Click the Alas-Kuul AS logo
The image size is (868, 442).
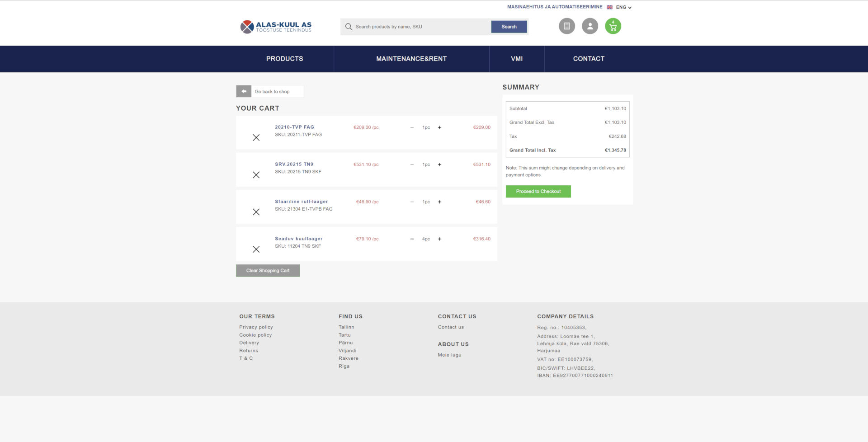tap(275, 26)
